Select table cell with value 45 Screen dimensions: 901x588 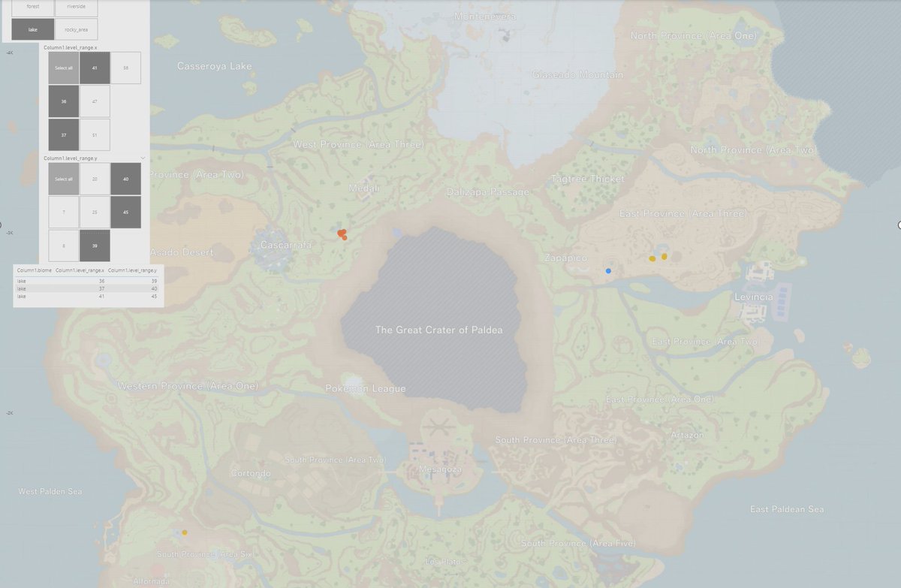154,296
